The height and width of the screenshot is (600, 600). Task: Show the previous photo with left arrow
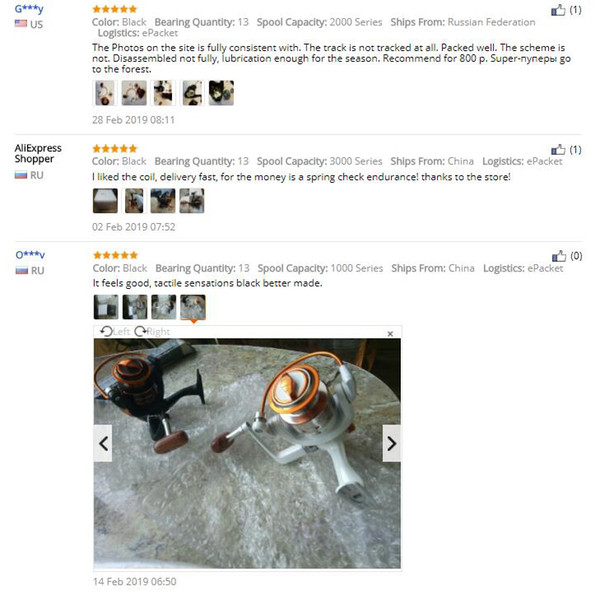(103, 443)
